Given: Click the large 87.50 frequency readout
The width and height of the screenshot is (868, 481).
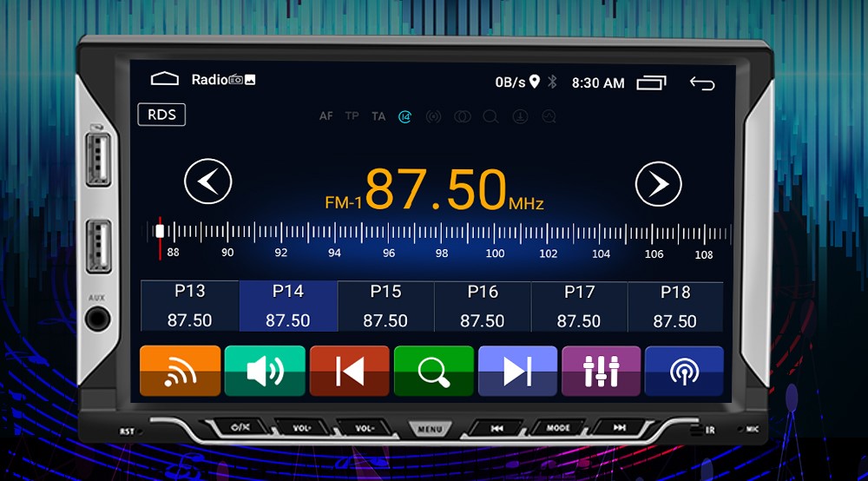Looking at the screenshot, I should pyautogui.click(x=436, y=189).
